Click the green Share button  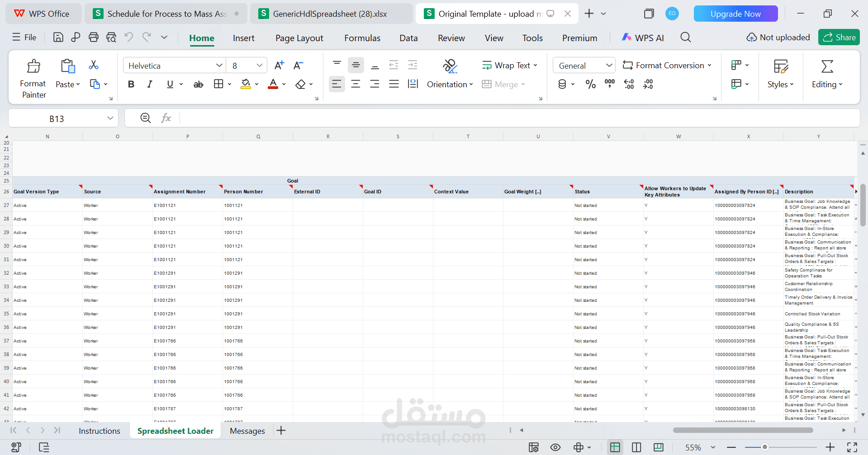click(839, 38)
